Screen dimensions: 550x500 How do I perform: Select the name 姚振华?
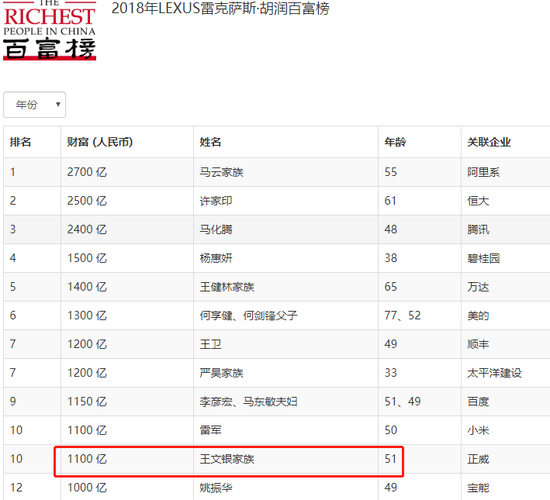point(216,488)
